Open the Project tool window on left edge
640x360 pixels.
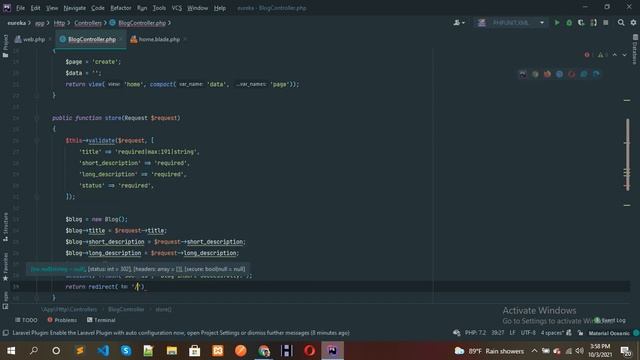click(x=5, y=46)
